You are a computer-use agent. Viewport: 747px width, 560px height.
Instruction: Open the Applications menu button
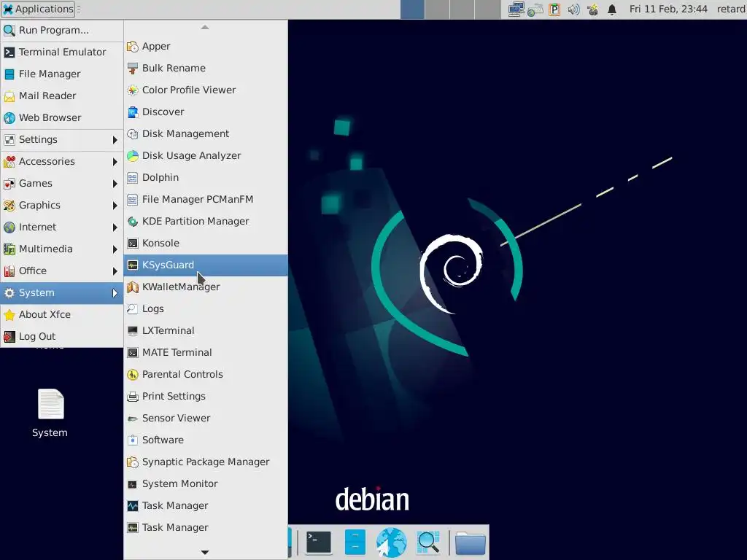38,9
